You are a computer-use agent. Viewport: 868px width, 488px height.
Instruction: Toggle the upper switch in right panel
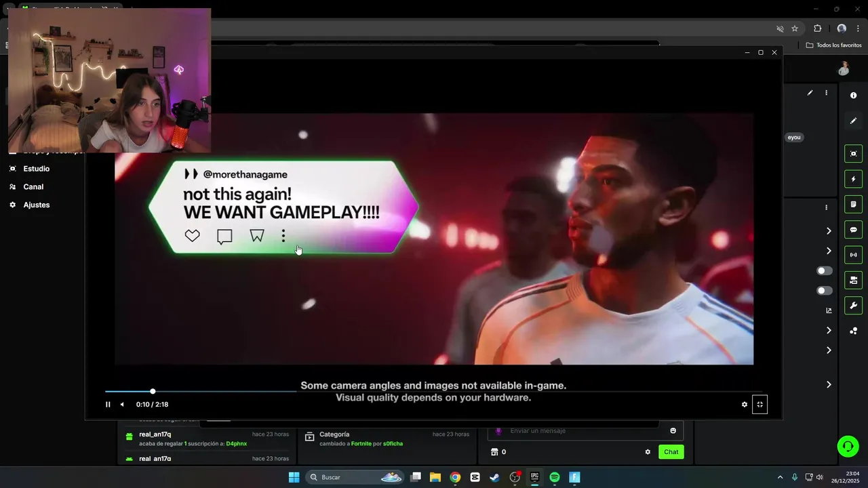[825, 270]
